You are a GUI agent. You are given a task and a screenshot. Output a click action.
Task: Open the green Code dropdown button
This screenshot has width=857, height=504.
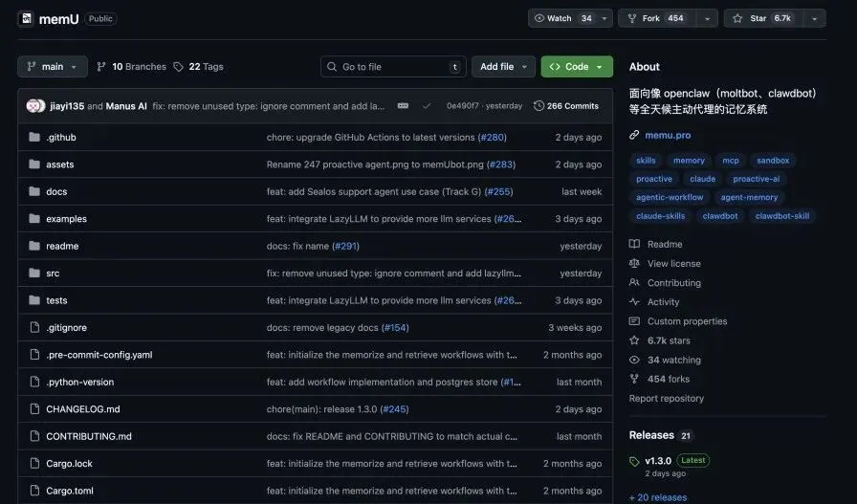coord(577,67)
